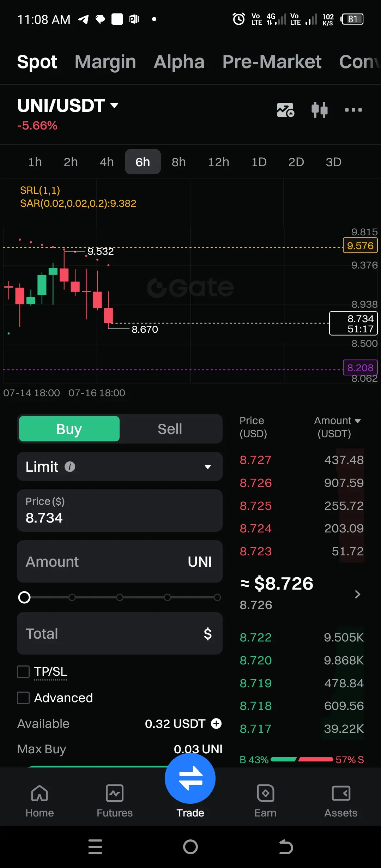Tap the Limit order info icon

pyautogui.click(x=70, y=467)
